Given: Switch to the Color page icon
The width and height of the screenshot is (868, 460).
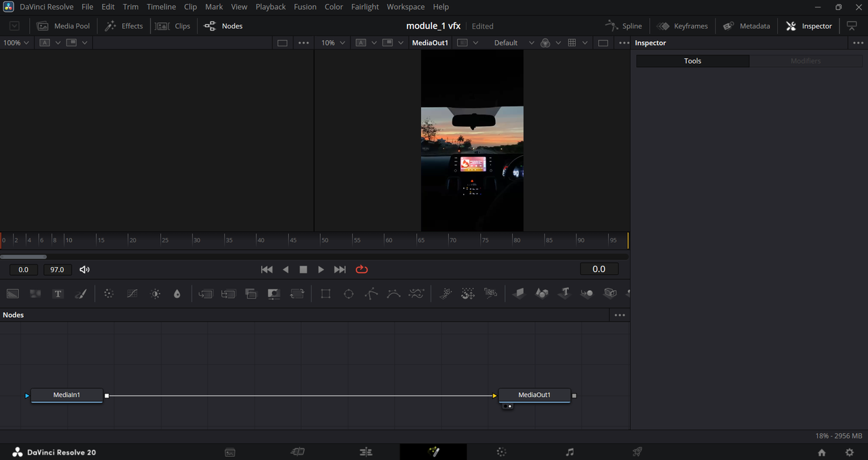Looking at the screenshot, I should coord(501,452).
